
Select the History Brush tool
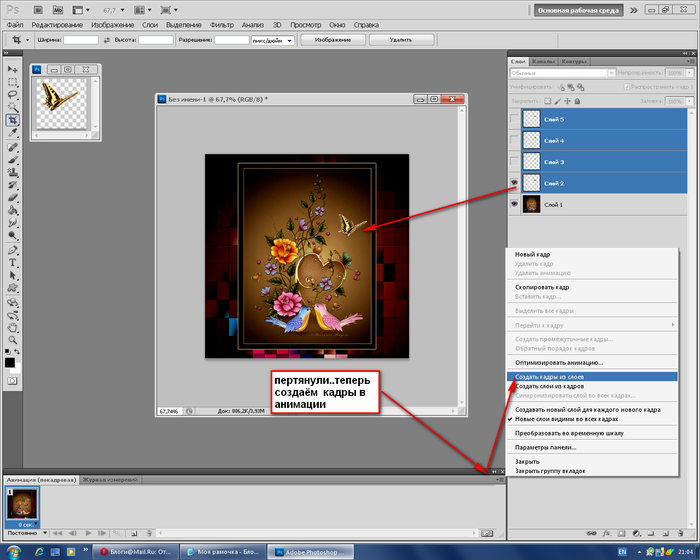[12, 185]
